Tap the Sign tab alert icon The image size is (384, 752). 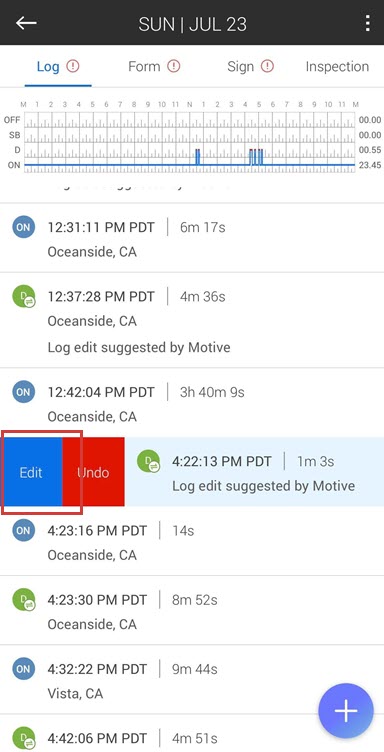click(267, 66)
